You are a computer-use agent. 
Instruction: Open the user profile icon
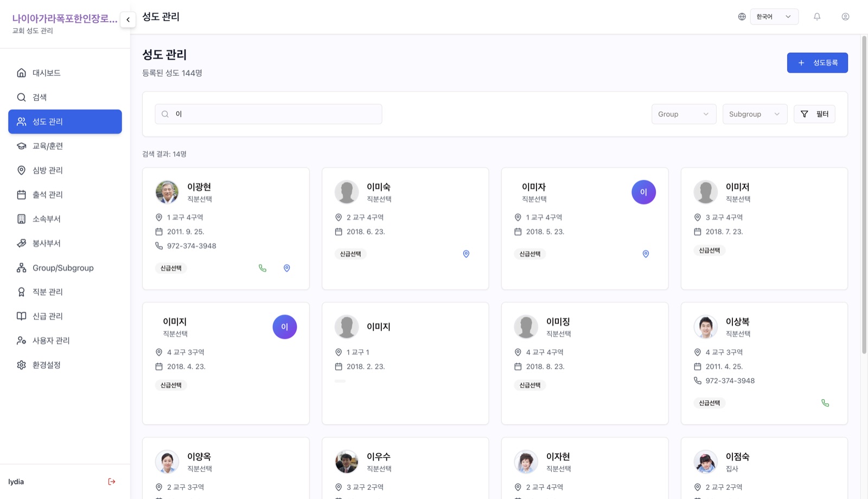845,17
